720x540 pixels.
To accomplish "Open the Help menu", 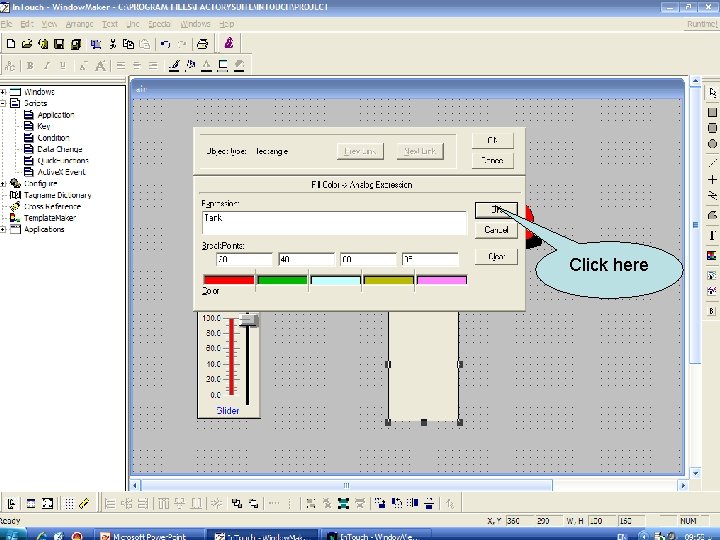I will [227, 24].
